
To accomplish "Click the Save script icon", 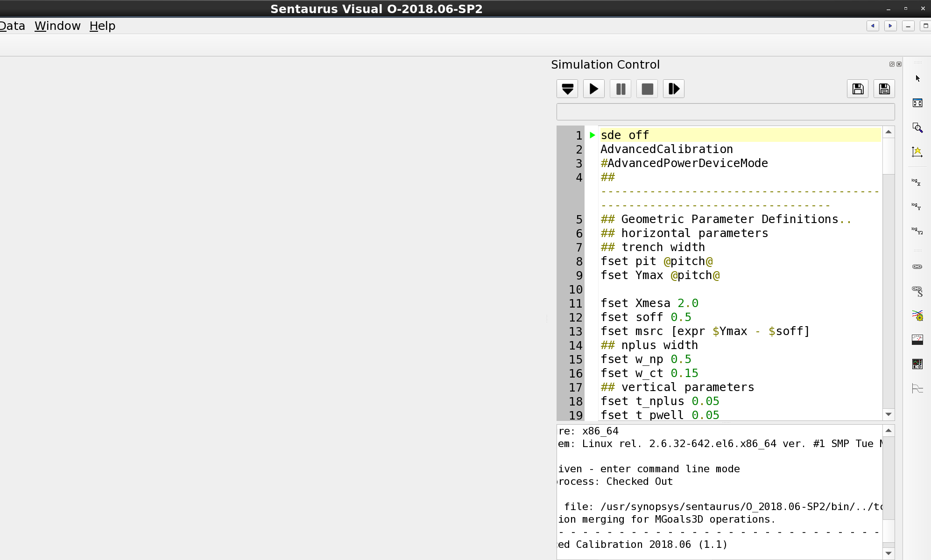I will pyautogui.click(x=858, y=89).
